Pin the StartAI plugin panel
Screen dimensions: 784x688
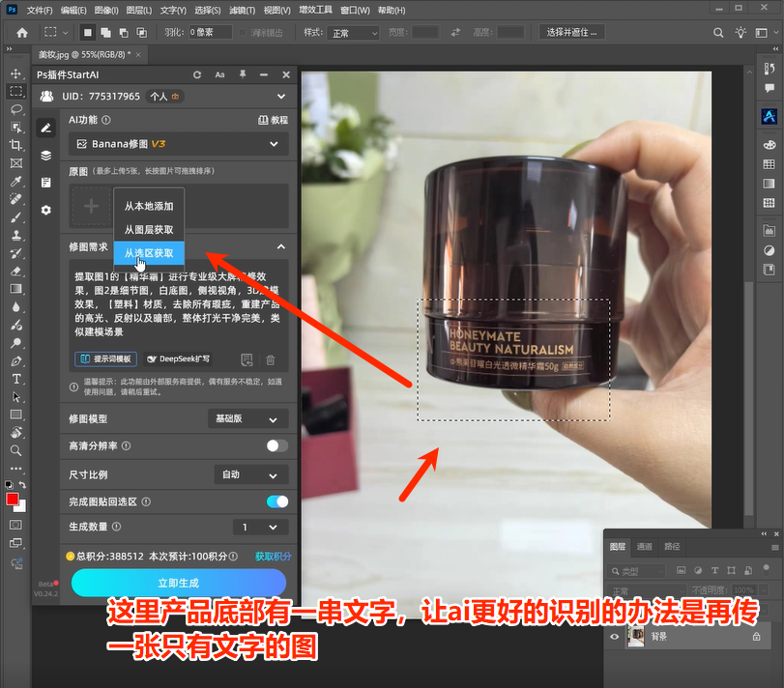[243, 74]
